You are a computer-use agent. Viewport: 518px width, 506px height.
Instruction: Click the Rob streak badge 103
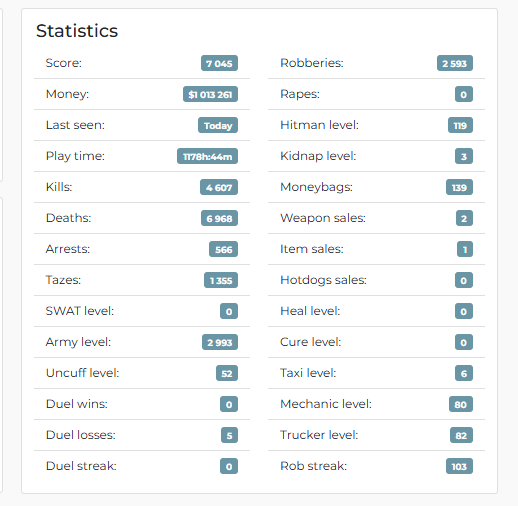click(459, 466)
